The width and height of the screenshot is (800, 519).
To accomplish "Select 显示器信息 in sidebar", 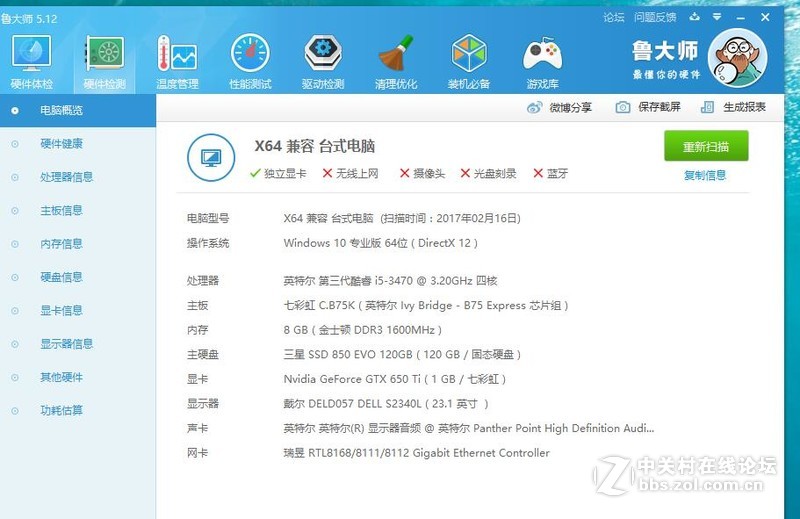I will point(78,344).
